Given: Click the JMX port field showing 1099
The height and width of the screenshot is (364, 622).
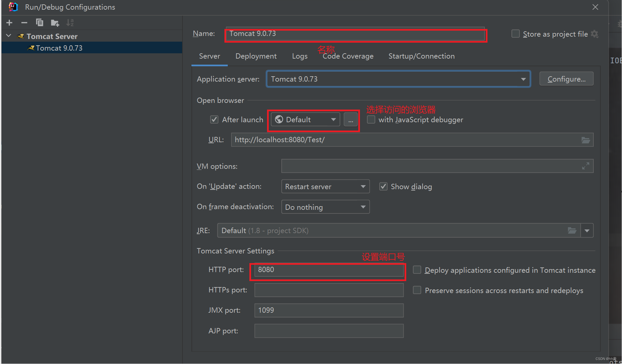Looking at the screenshot, I should (x=329, y=310).
